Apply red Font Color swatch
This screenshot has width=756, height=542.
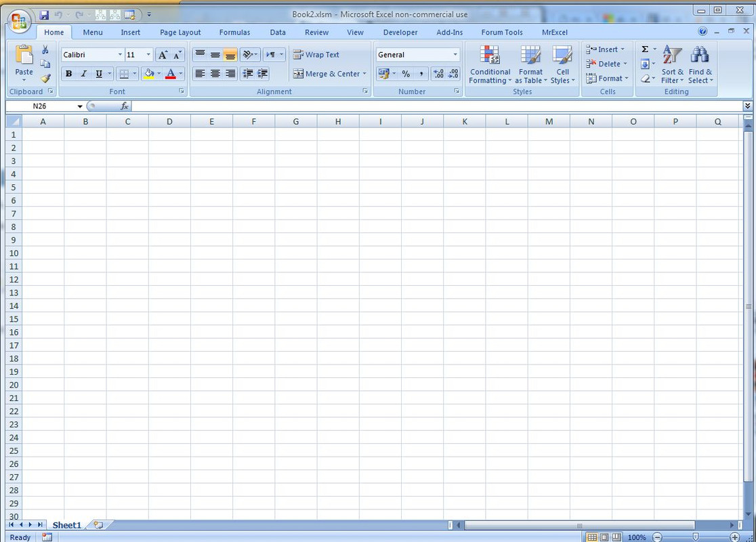point(171,74)
